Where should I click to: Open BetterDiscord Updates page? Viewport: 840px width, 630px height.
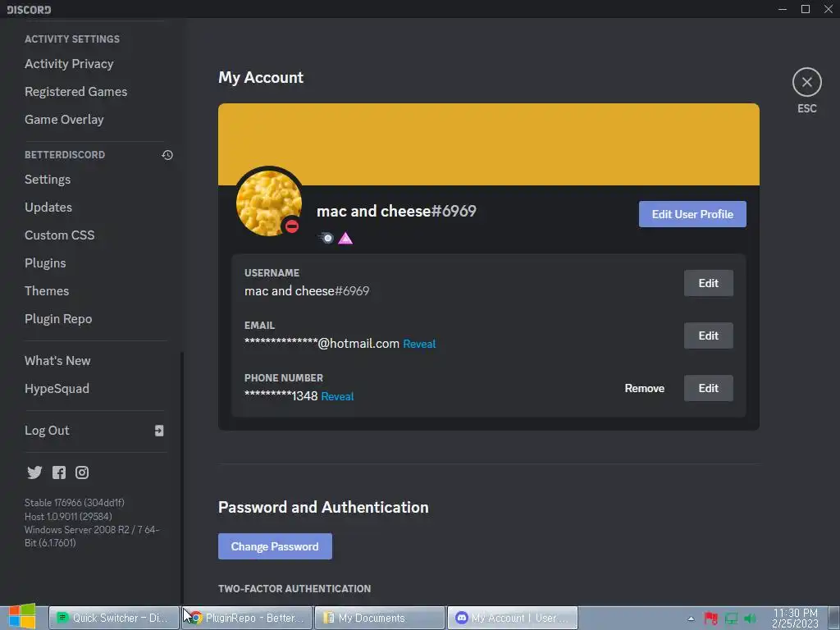pos(48,208)
